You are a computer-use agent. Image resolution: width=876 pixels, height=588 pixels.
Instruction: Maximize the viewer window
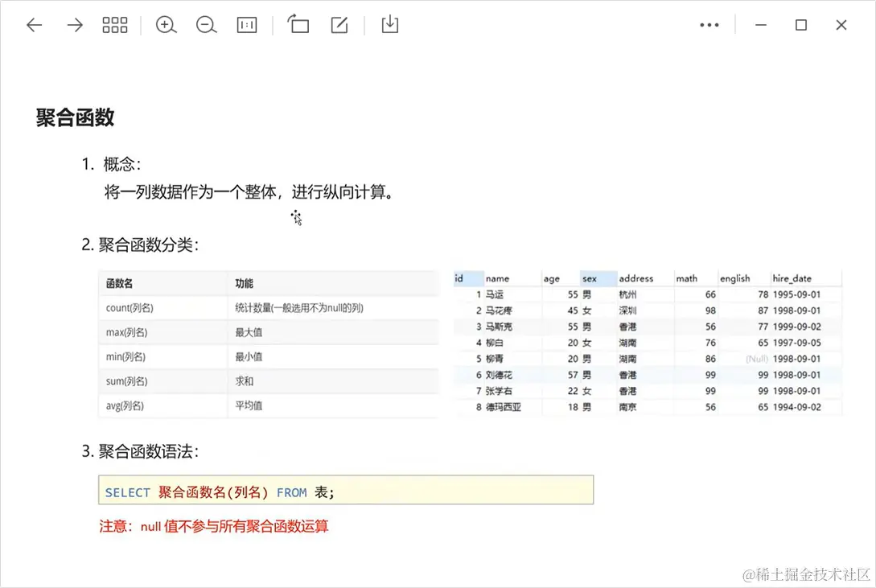[x=801, y=25]
